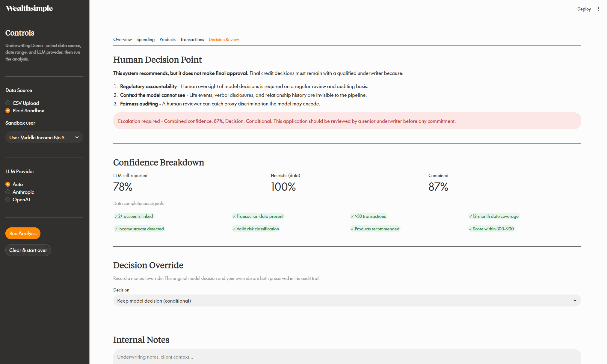Click the Confidence Breakdown heading

coord(158,162)
